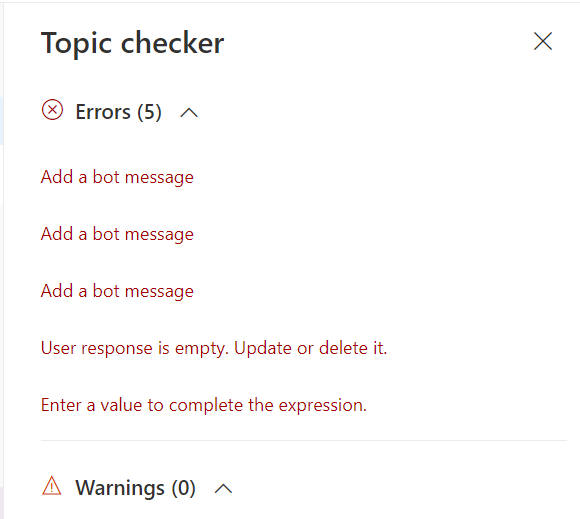Click the red error circle icon
The width and height of the screenshot is (580, 519).
(x=53, y=110)
